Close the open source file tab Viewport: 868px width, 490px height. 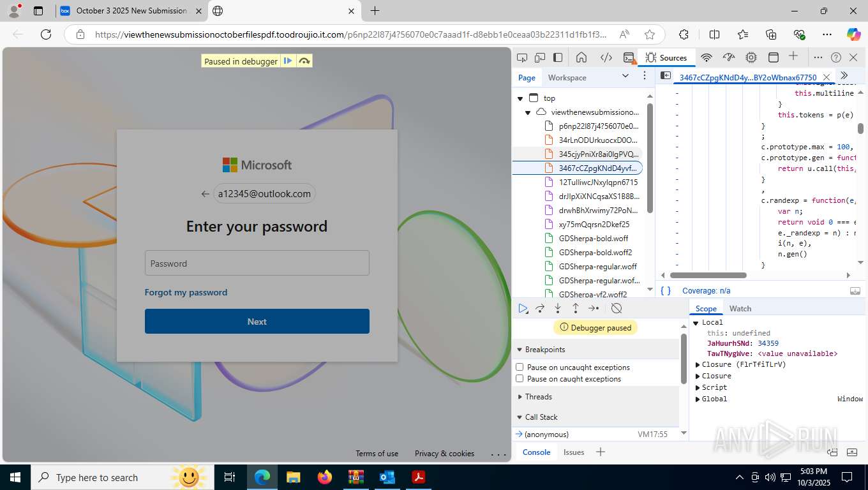(x=826, y=77)
